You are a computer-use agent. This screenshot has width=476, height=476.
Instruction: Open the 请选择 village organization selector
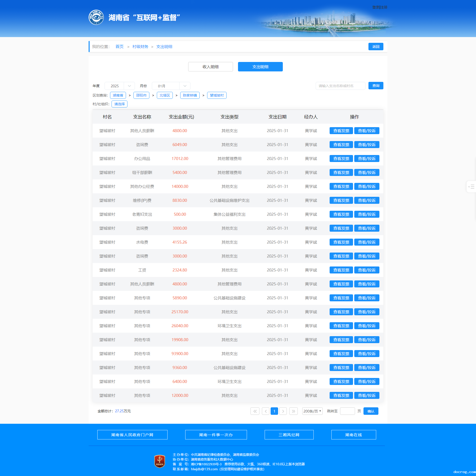click(119, 104)
